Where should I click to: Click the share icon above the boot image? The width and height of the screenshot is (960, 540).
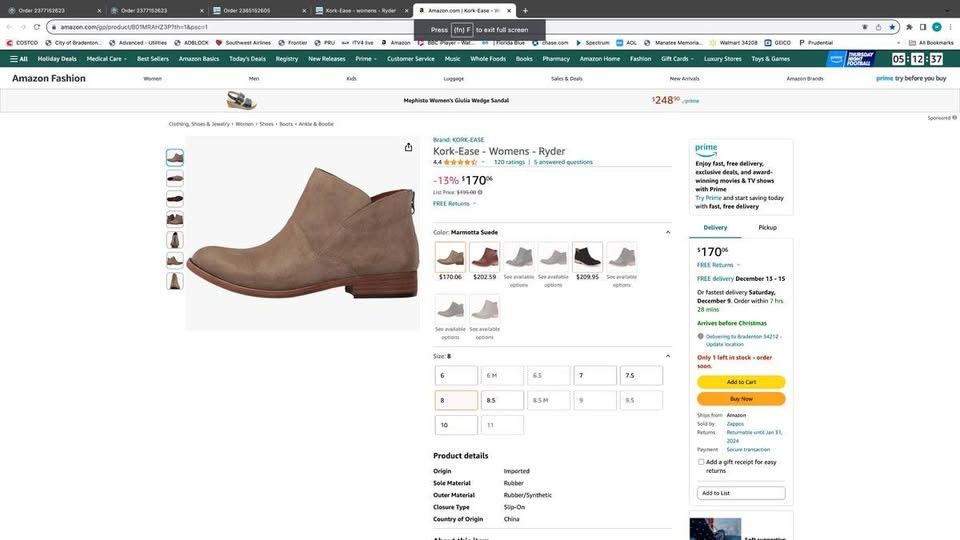[408, 147]
